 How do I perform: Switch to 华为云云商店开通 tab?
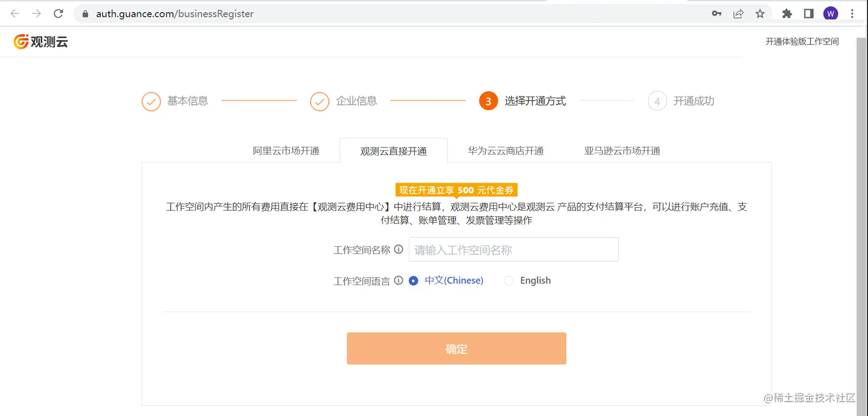pyautogui.click(x=506, y=151)
